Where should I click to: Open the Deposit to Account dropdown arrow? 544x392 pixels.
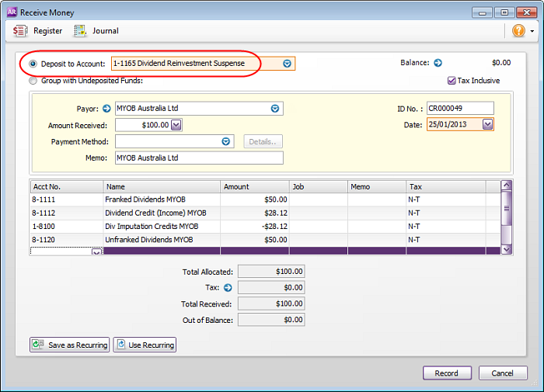(x=287, y=64)
